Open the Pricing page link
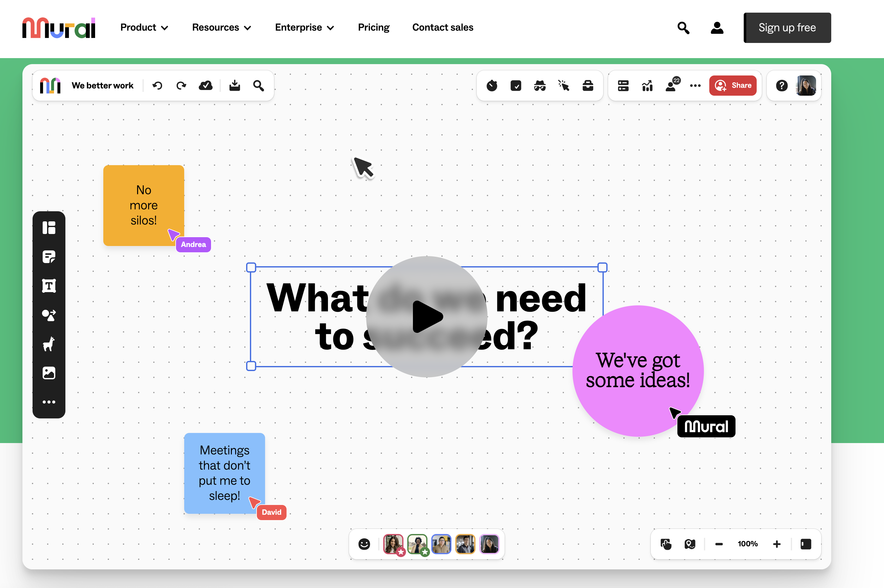 [x=373, y=27]
